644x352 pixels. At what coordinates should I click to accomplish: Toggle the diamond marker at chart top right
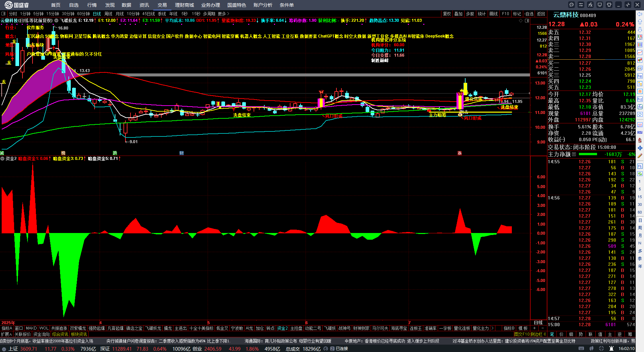point(521,20)
